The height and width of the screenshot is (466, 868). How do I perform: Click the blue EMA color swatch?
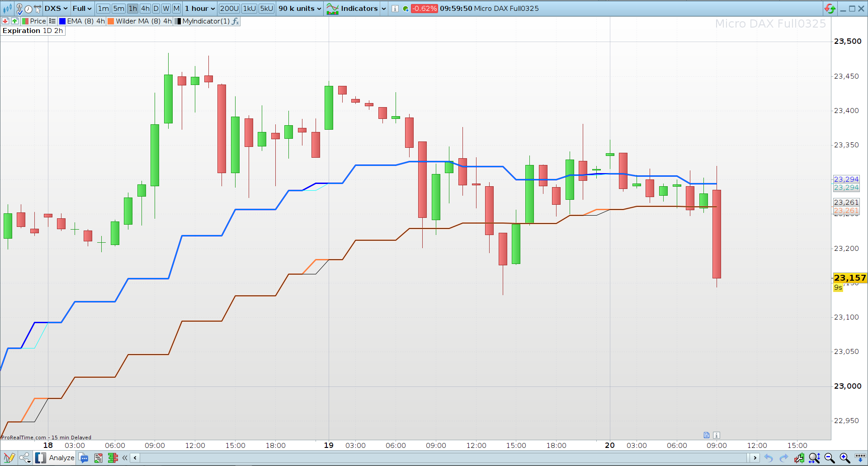point(62,21)
